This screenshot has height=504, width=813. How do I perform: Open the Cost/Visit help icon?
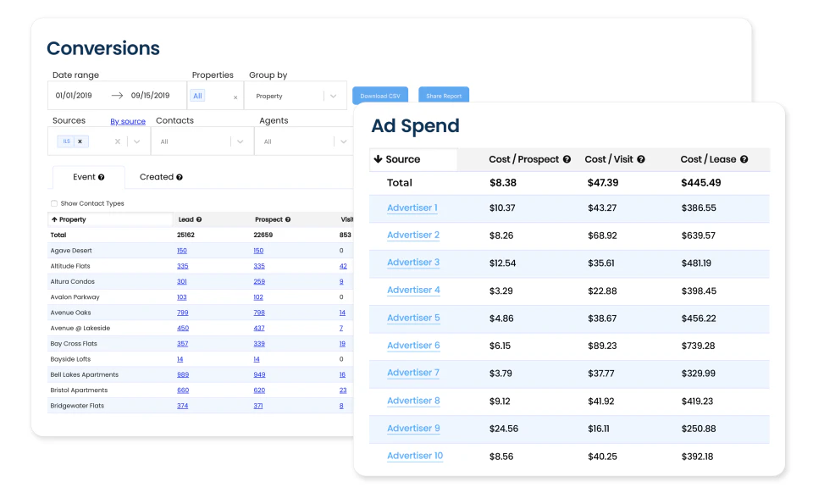[640, 158]
